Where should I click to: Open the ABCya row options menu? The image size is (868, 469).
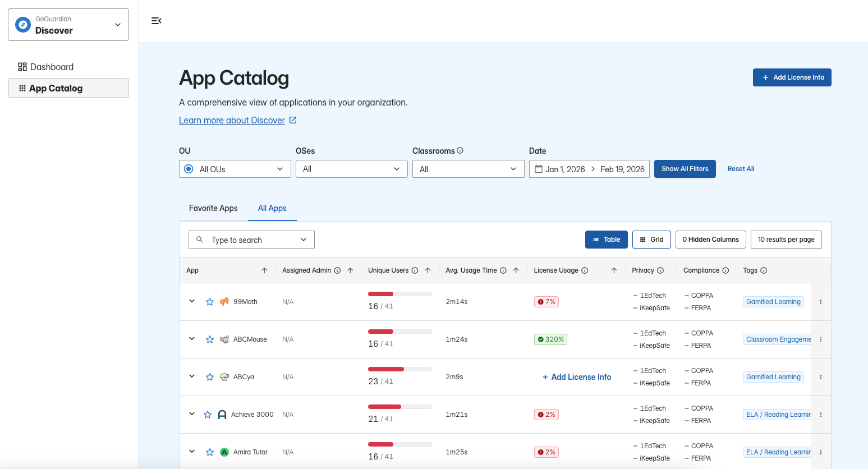pyautogui.click(x=821, y=377)
